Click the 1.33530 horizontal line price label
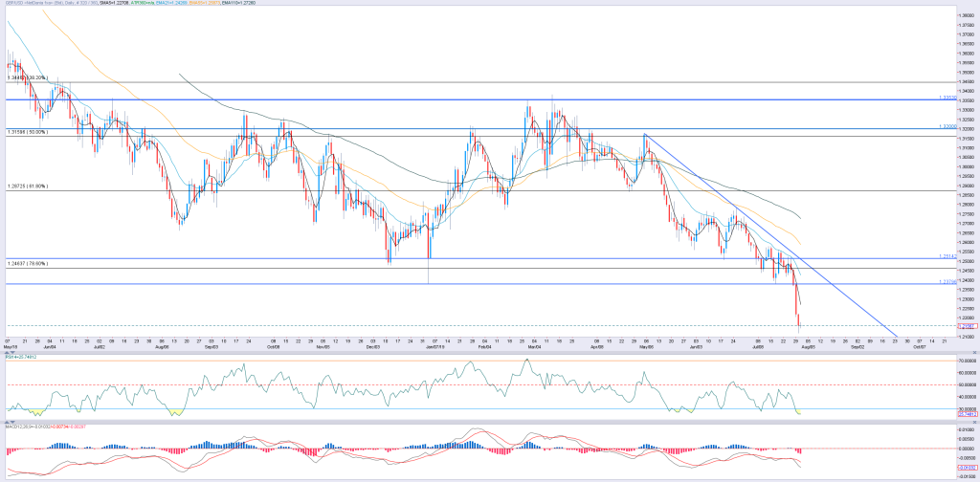Viewport: 980px width, 482px height. 947,98
